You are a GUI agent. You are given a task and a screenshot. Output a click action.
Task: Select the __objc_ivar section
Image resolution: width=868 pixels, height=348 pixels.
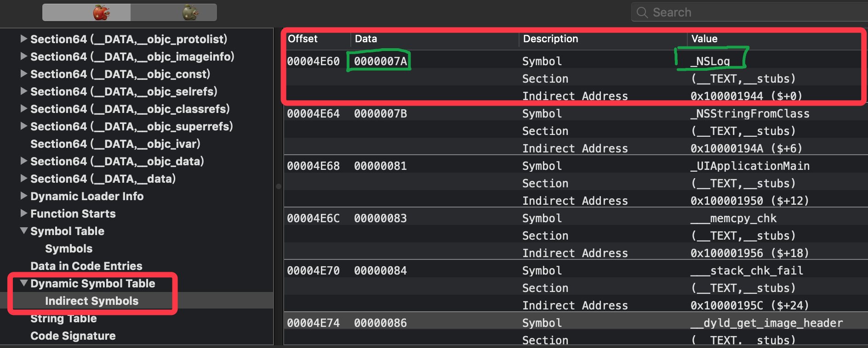coord(115,144)
